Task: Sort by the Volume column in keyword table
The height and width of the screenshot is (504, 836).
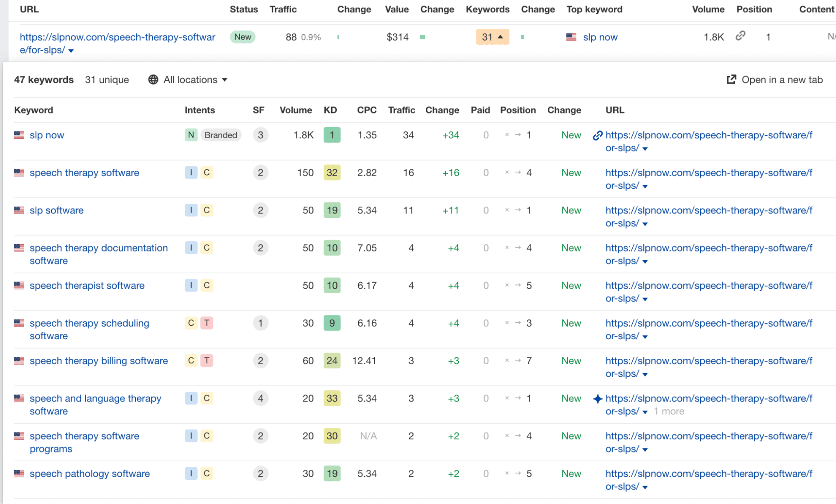Action: point(295,110)
